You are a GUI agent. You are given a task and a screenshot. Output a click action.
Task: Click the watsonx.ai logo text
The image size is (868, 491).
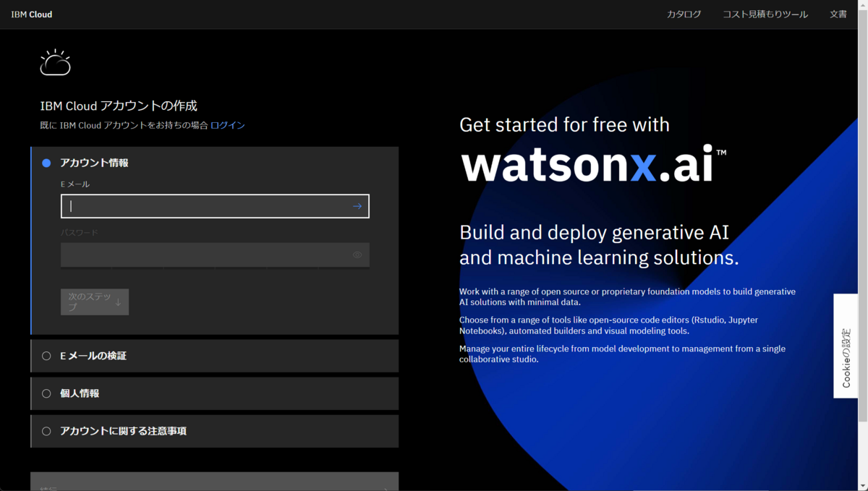(593, 163)
